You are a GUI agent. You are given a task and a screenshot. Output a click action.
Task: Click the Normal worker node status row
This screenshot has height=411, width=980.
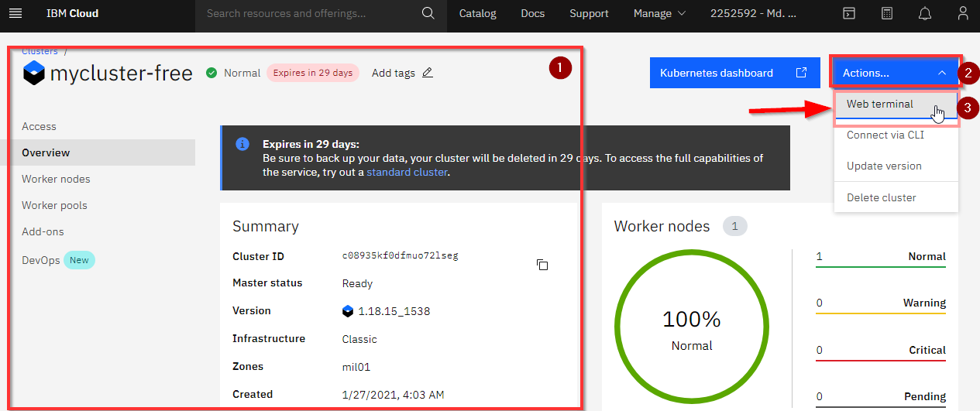point(881,258)
